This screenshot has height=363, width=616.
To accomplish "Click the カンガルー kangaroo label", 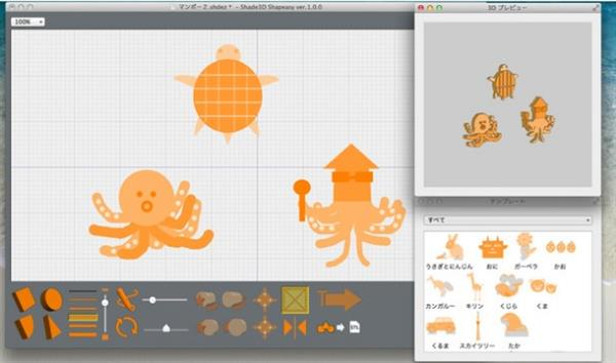I will point(440,306).
